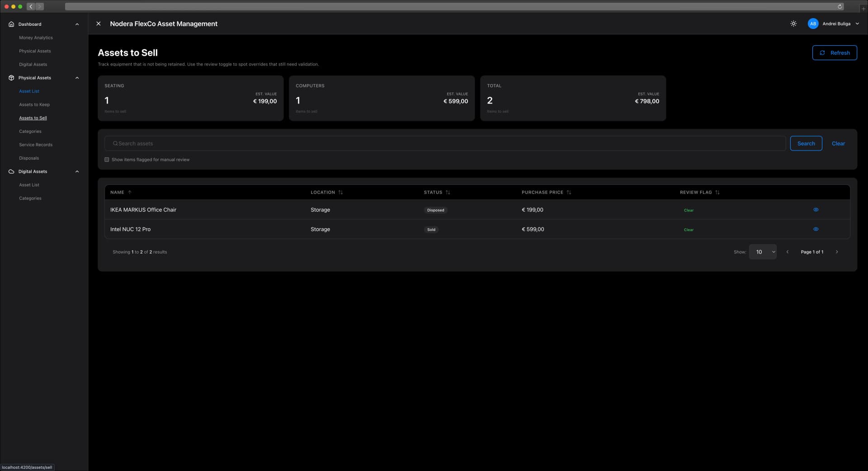Click the Seating summary card
Image resolution: width=868 pixels, height=471 pixels.
point(191,98)
